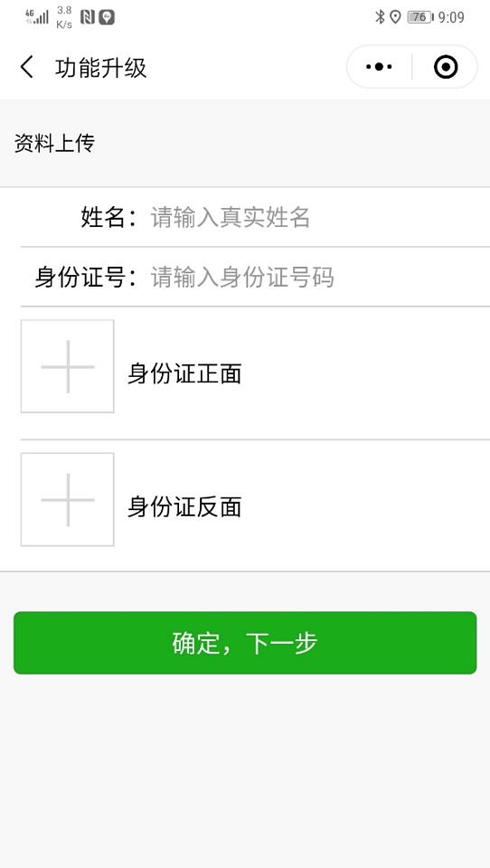
Task: Tap the NFC status bar icon
Action: (88, 17)
